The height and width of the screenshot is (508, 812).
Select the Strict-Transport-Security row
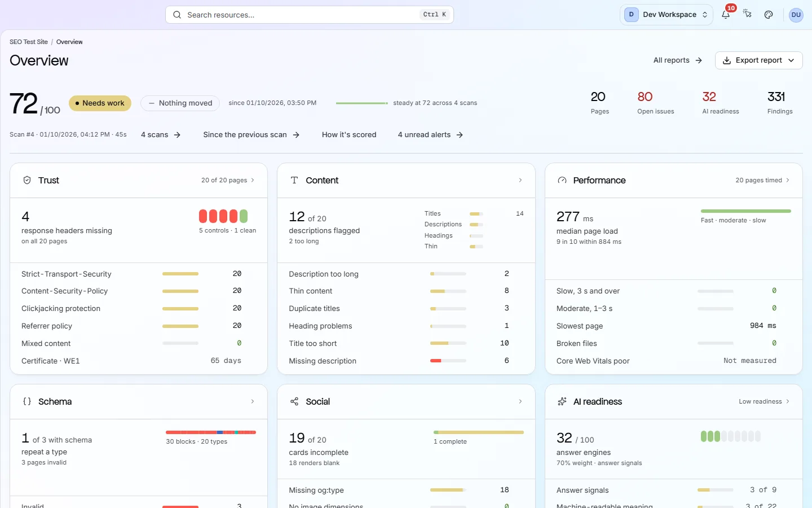[x=139, y=274]
